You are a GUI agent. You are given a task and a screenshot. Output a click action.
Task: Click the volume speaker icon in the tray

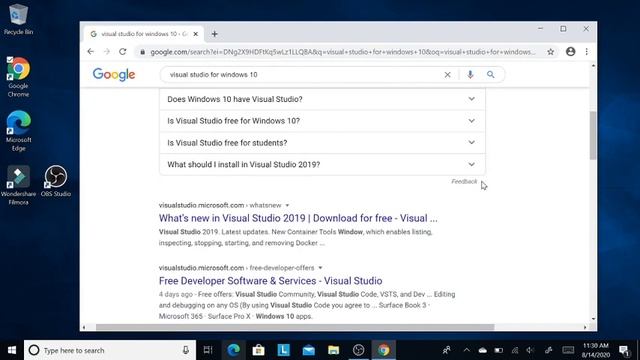[530, 350]
